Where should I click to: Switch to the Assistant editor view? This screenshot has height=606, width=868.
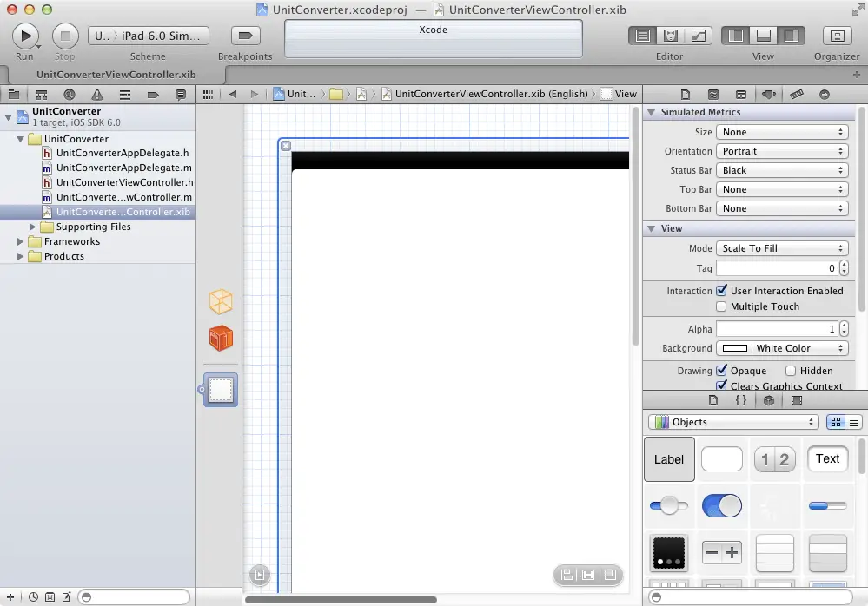click(670, 36)
